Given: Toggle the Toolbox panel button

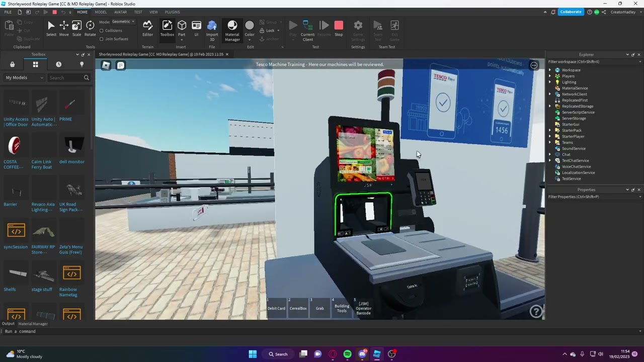Looking at the screenshot, I should pyautogui.click(x=167, y=29).
